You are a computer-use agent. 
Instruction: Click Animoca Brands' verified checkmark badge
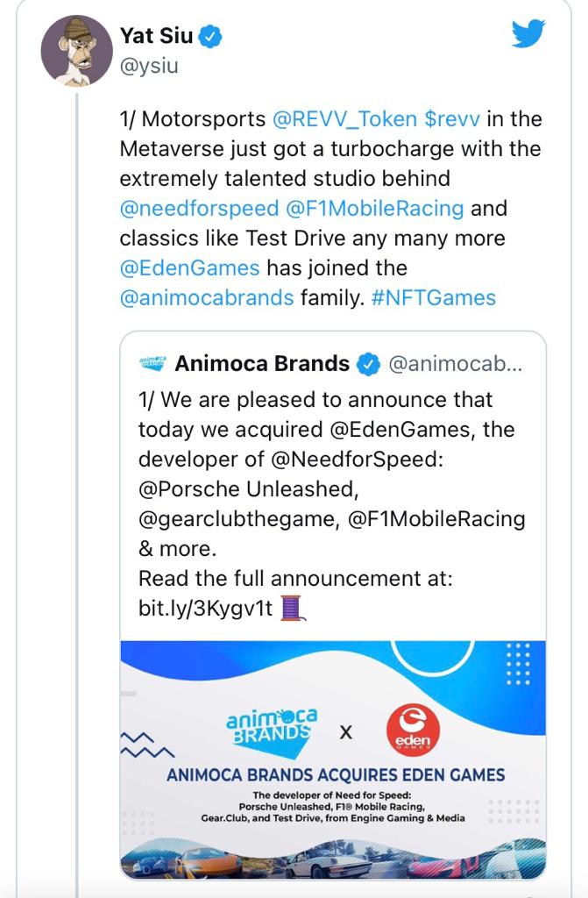click(x=369, y=364)
